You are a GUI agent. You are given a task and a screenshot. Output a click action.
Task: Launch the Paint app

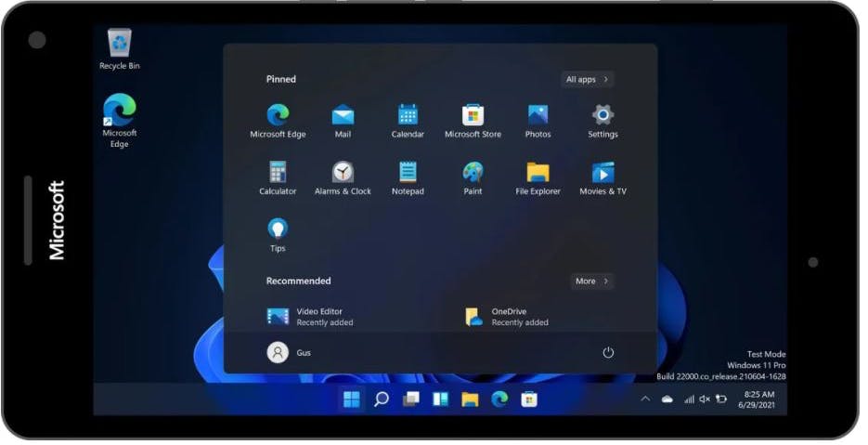point(473,177)
